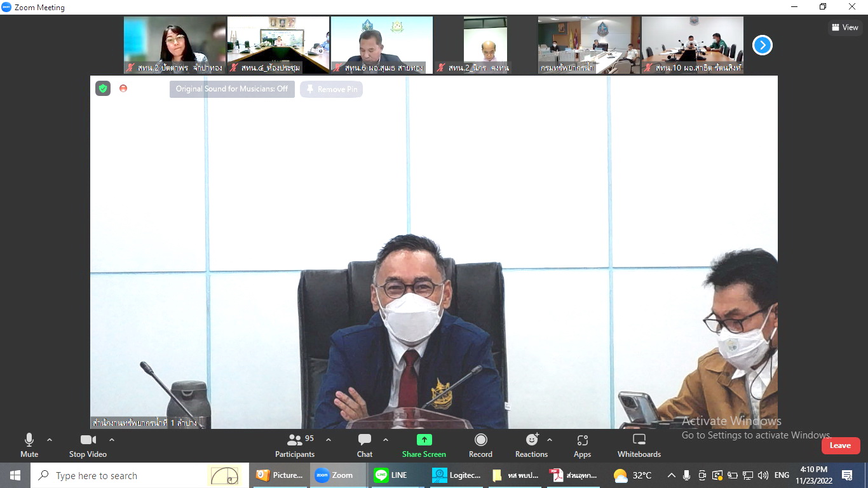The image size is (868, 488).
Task: Open video options arrow beside Stop Video
Action: tap(112, 440)
